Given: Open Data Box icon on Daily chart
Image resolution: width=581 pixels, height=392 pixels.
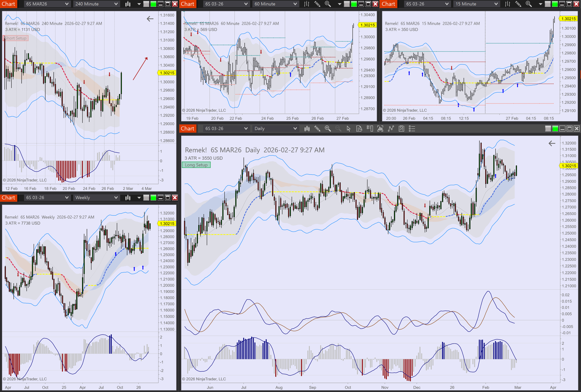Looking at the screenshot, I should pos(359,129).
